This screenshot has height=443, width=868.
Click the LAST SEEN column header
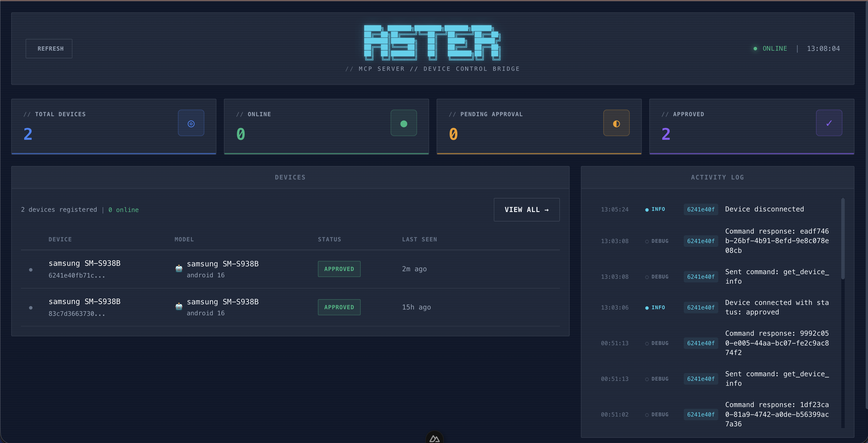tap(419, 239)
